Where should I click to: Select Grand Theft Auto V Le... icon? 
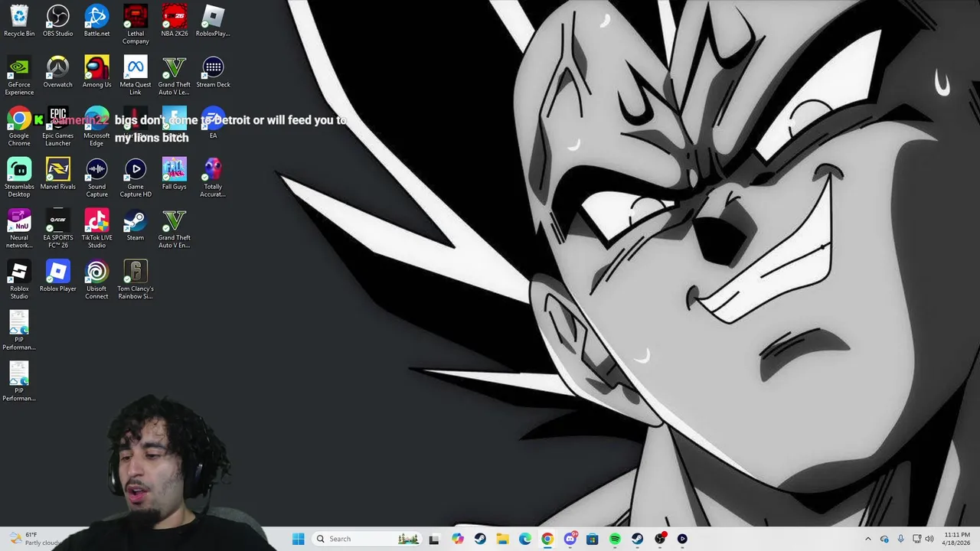click(x=175, y=76)
